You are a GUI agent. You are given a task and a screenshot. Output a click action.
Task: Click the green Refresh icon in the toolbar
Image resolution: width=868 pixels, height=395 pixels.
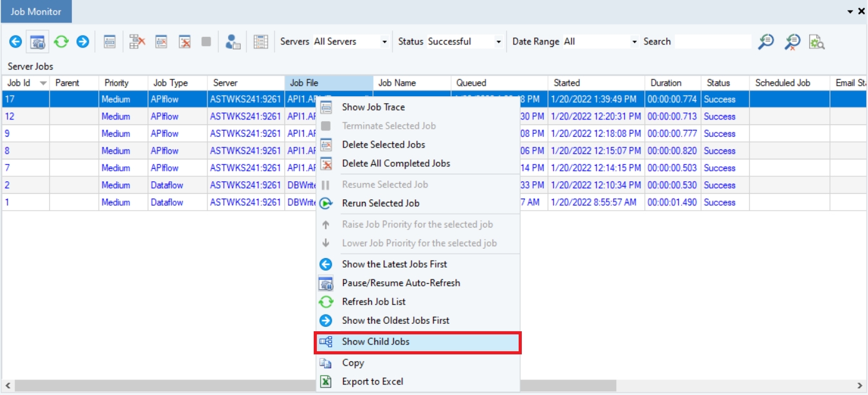[61, 42]
